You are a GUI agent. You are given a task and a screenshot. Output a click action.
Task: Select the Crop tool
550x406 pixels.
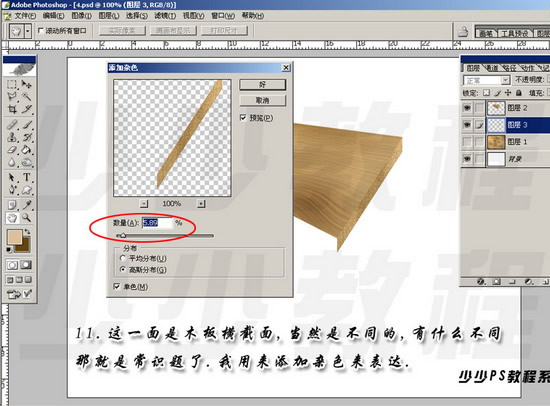click(12, 109)
